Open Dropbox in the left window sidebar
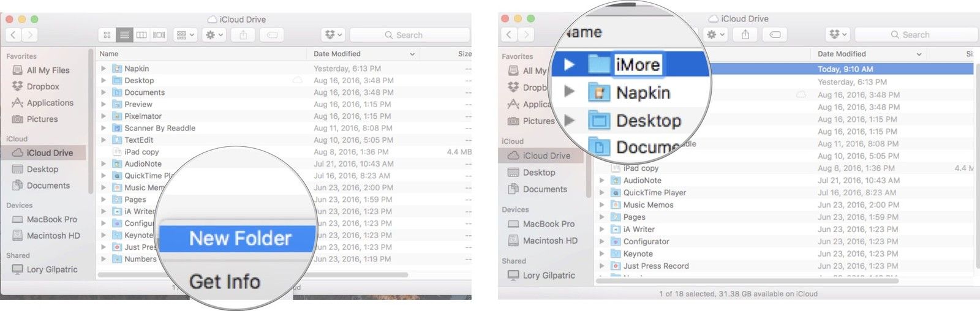980x311 pixels. (x=42, y=86)
